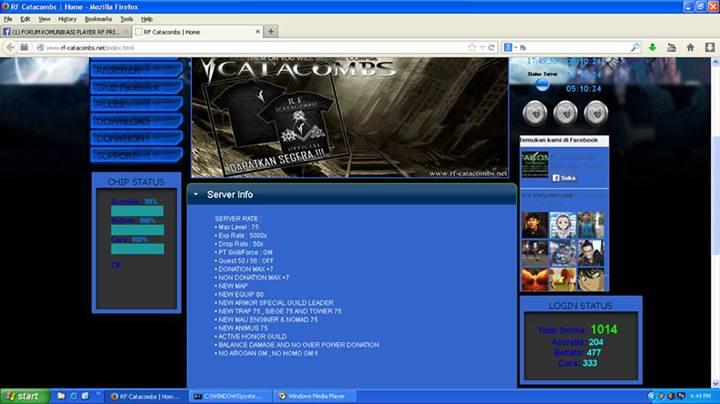Open the File menu
The width and height of the screenshot is (720, 404).
coord(8,19)
